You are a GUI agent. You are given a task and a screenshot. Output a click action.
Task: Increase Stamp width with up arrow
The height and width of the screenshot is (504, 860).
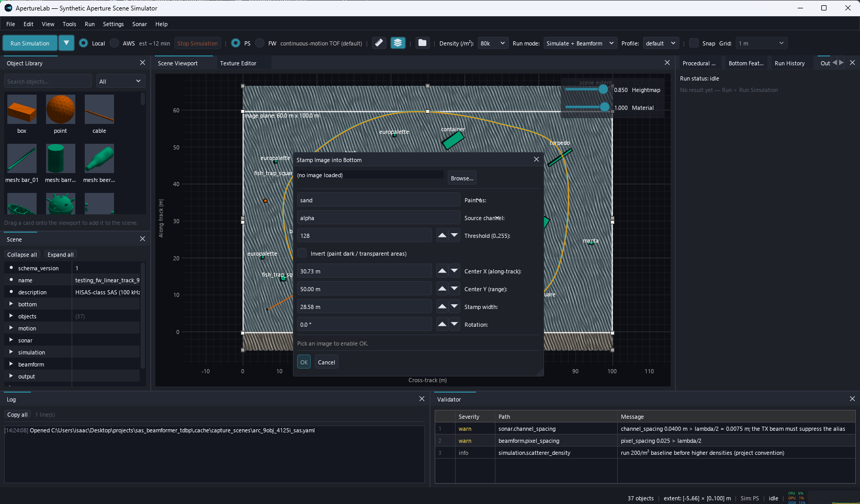(x=442, y=306)
